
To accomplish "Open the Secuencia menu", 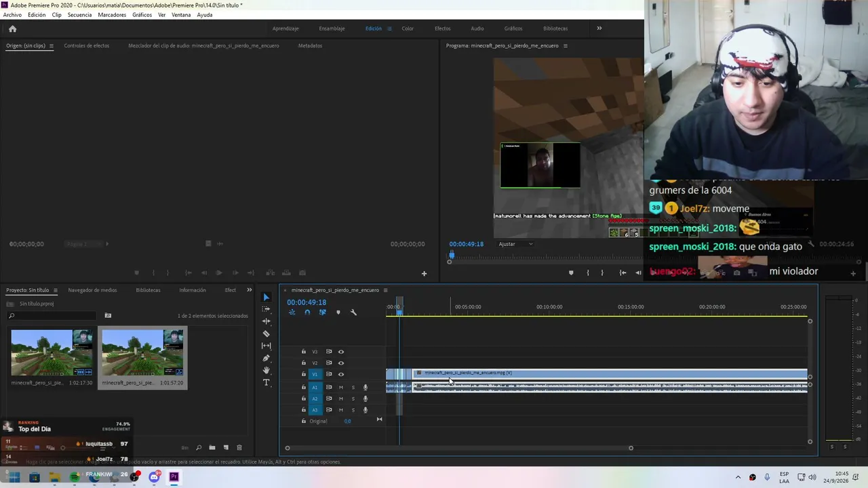I will (79, 15).
